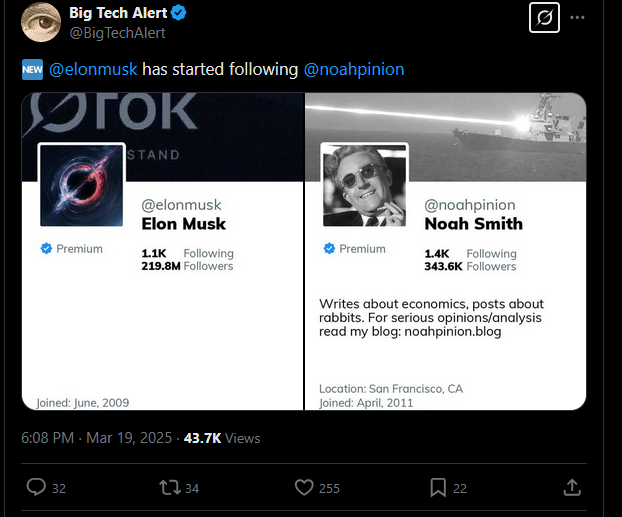Viewport: 622px width, 517px height.
Task: Like the post with heart icon
Action: (305, 488)
